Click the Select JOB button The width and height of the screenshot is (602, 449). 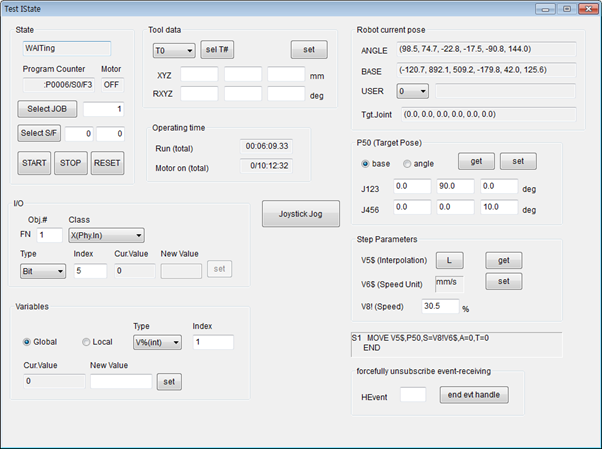click(47, 109)
